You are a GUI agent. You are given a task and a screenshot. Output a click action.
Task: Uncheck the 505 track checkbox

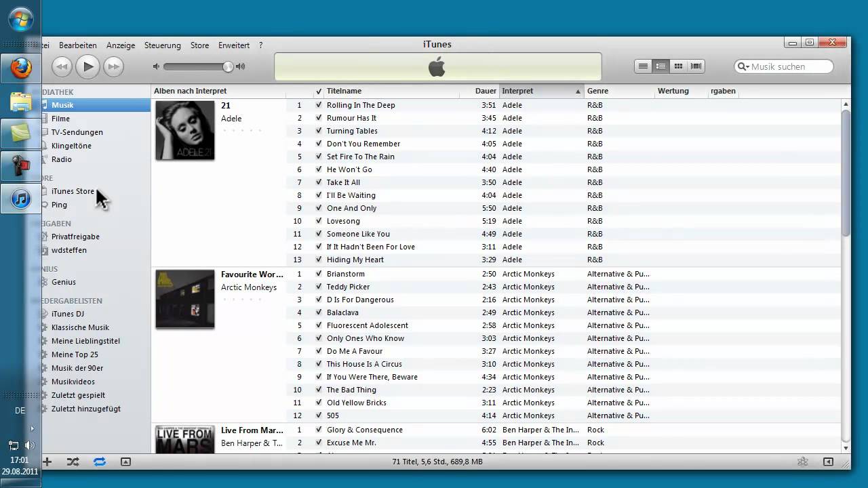pyautogui.click(x=319, y=415)
